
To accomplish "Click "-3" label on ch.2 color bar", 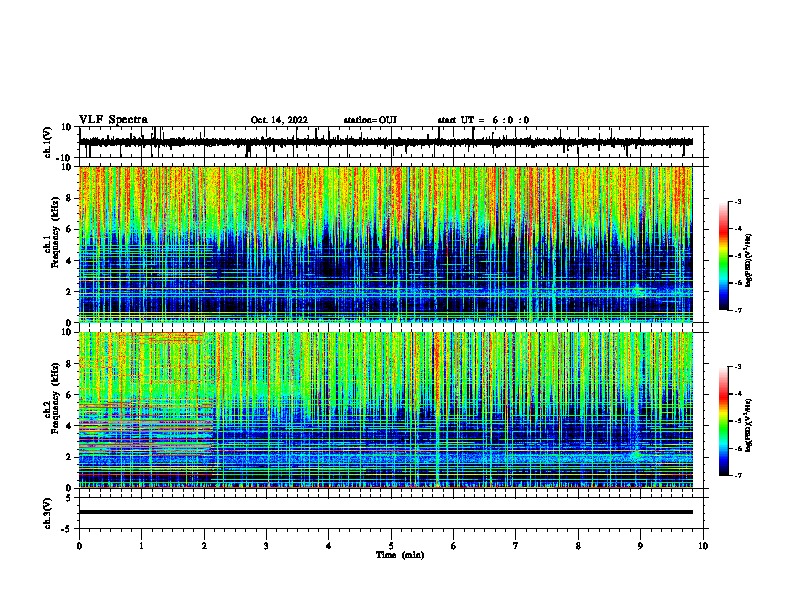I will (738, 367).
